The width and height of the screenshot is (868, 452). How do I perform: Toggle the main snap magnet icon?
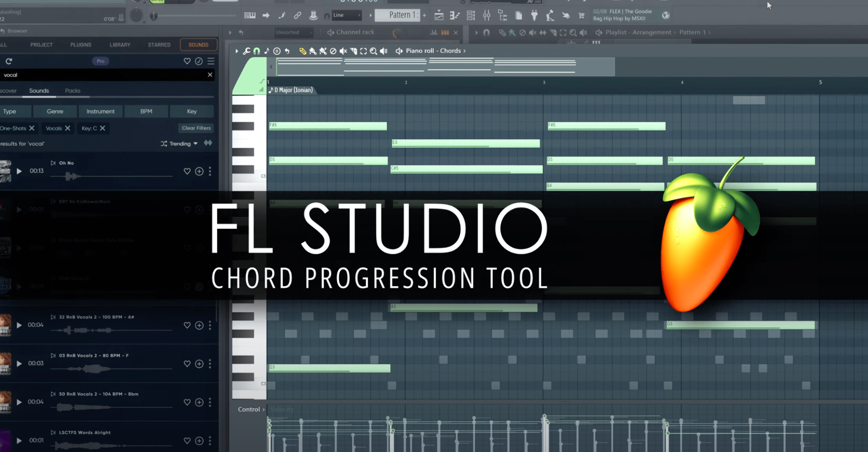pos(327,16)
